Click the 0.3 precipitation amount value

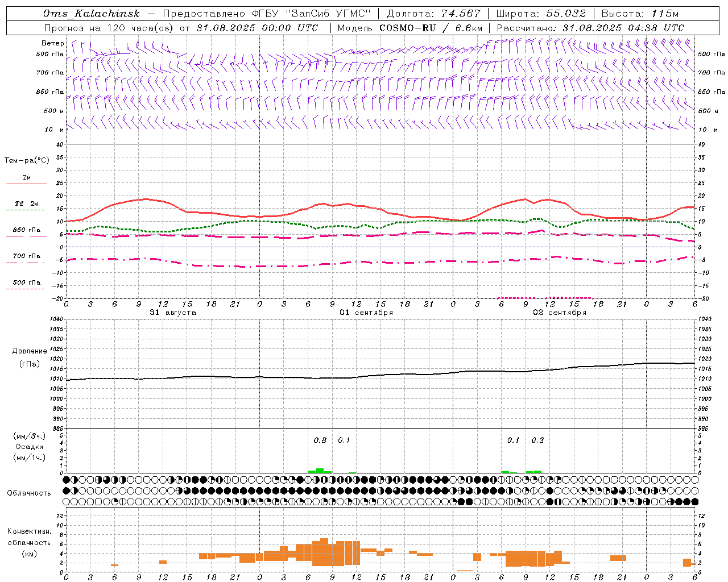pos(537,440)
